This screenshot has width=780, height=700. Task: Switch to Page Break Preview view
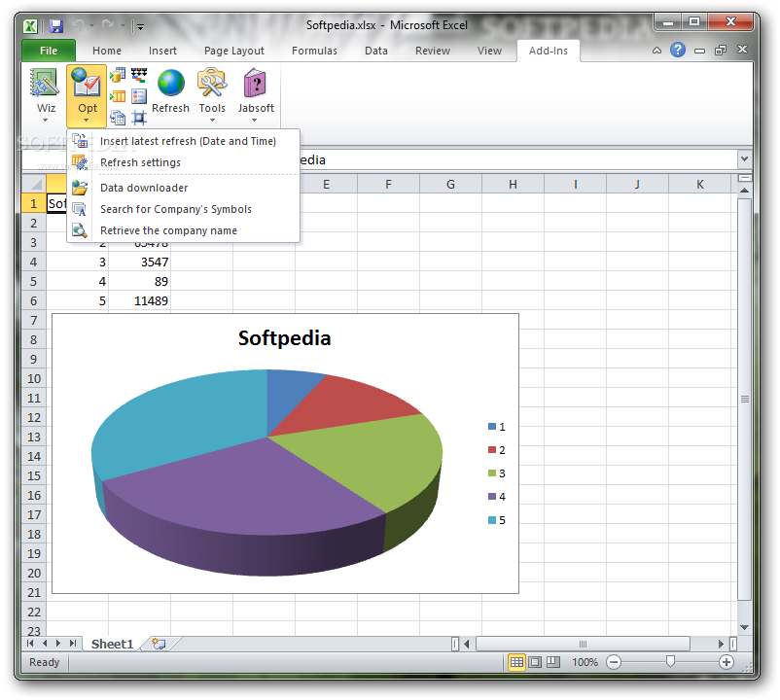coord(552,662)
